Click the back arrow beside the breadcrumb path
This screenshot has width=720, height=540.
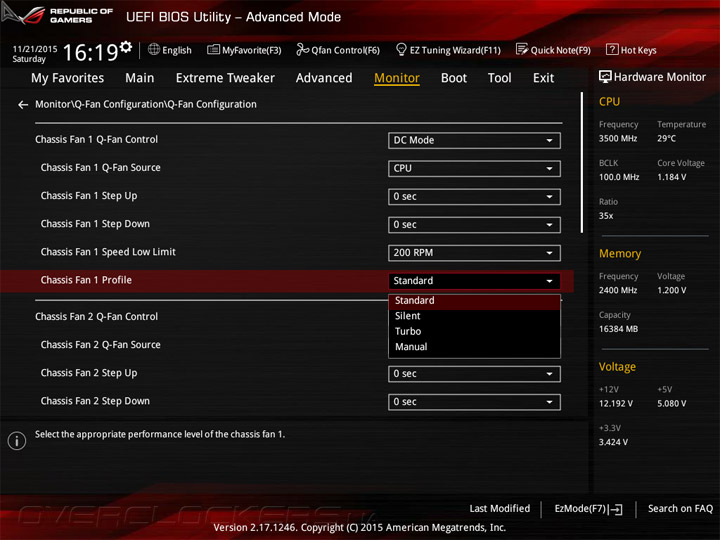pyautogui.click(x=23, y=105)
